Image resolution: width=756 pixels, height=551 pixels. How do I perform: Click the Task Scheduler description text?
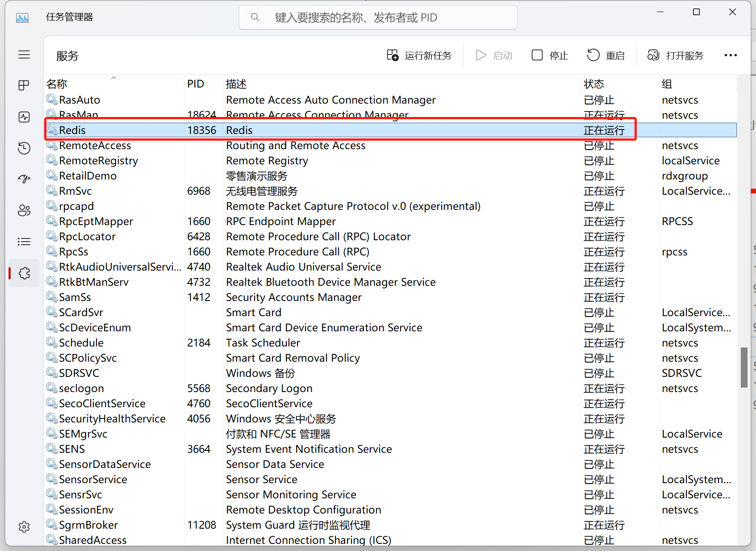click(x=263, y=343)
